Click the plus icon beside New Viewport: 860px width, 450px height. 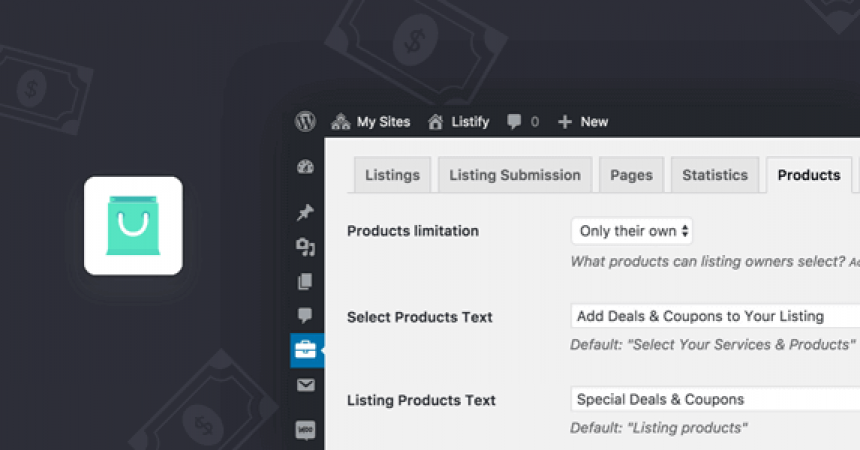click(x=565, y=122)
